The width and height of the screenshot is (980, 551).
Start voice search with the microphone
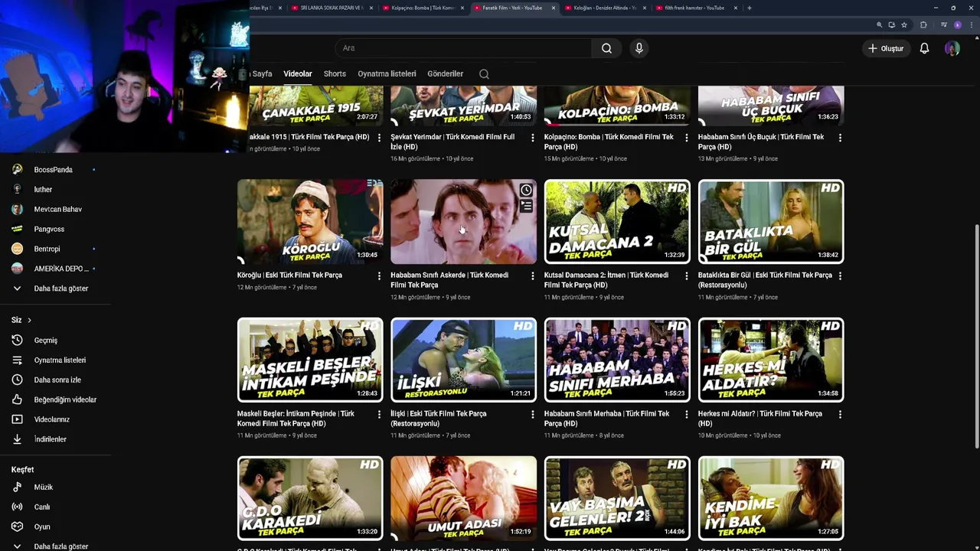639,48
